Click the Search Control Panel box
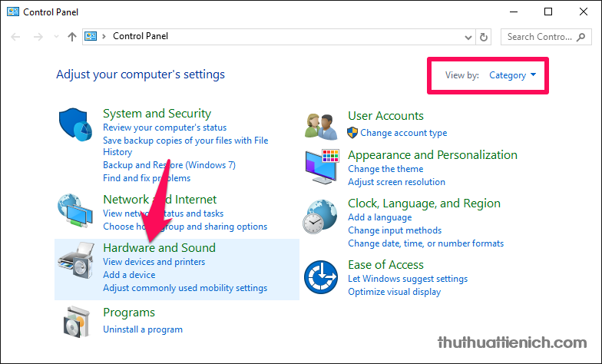602x364 pixels. tap(545, 36)
